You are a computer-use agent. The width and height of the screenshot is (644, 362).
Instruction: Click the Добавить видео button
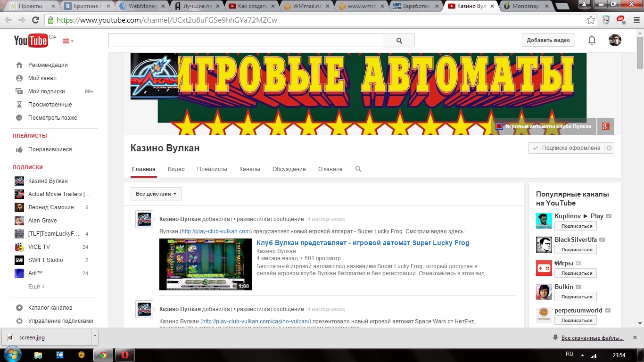[548, 40]
